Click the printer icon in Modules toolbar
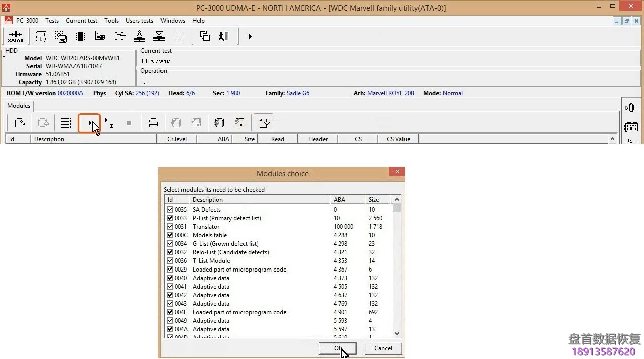This screenshot has height=359, width=644. (x=153, y=123)
